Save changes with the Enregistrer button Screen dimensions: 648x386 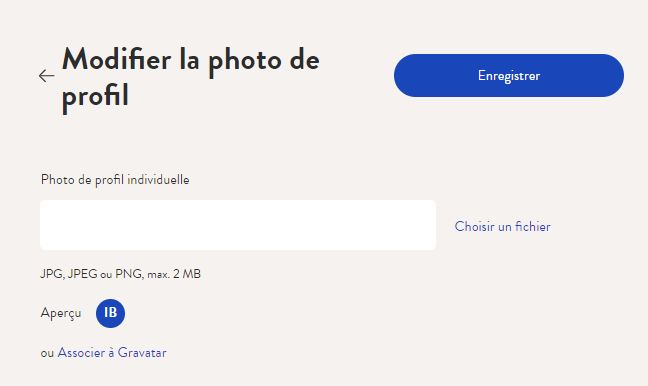(x=509, y=76)
